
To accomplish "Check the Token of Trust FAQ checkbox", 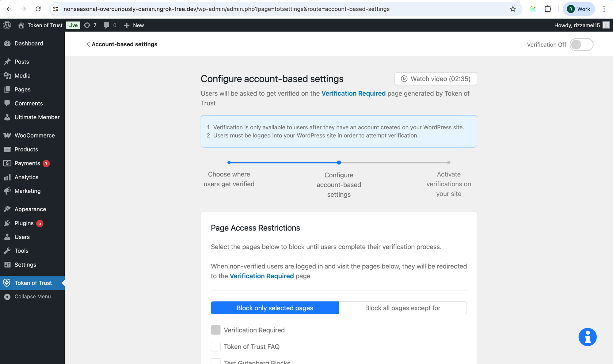I will (215, 347).
